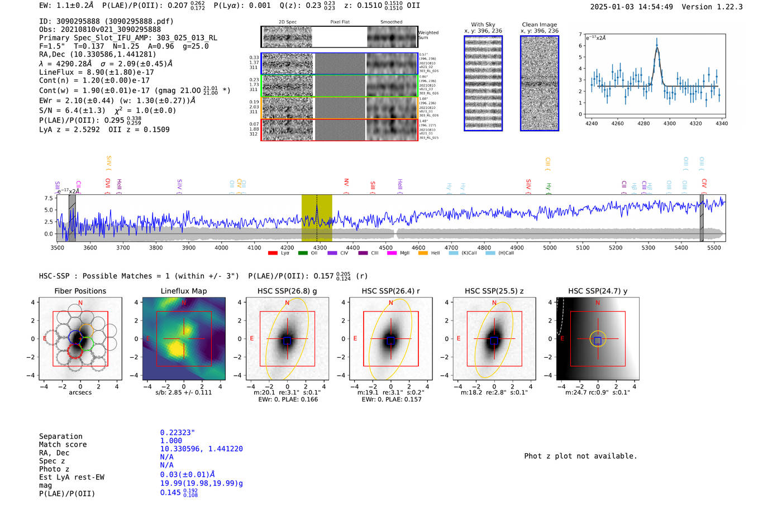
Task: Click the EWr = 2.10(±0.44) line
Action: (x=117, y=100)
